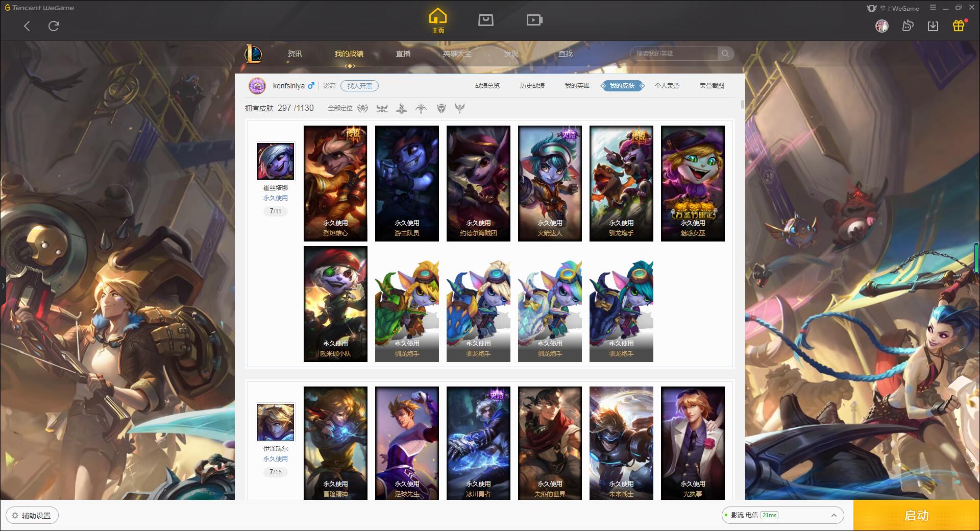Screen dimensions: 980x531
Task: Open the 战绩总览 section
Action: point(487,86)
